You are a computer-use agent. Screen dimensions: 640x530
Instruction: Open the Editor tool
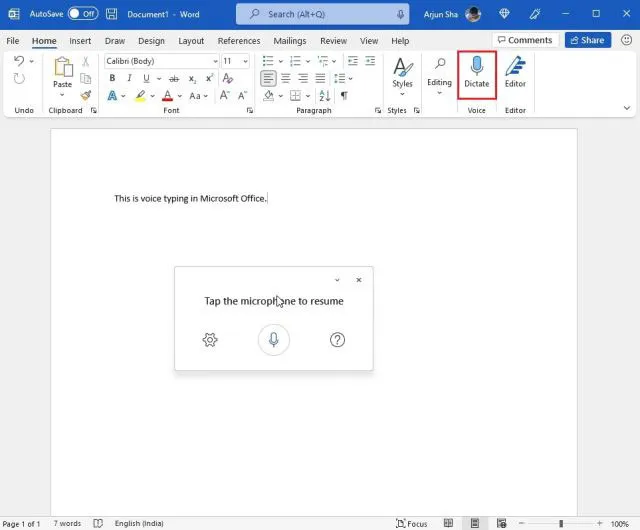point(515,71)
